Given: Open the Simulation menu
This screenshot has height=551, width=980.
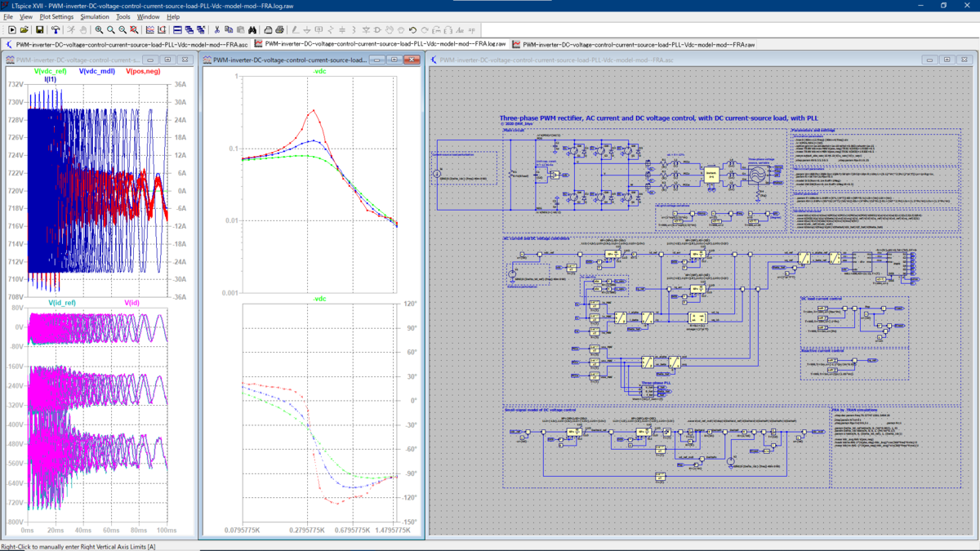Looking at the screenshot, I should click(95, 16).
